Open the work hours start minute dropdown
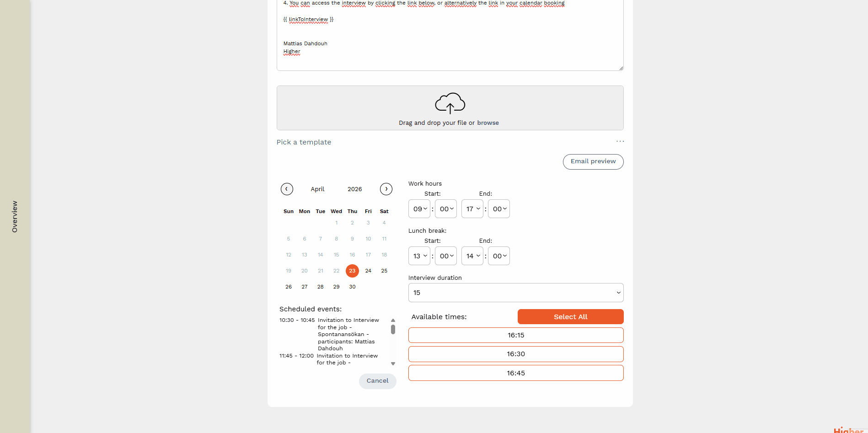Viewport: 868px width, 433px height. point(446,209)
